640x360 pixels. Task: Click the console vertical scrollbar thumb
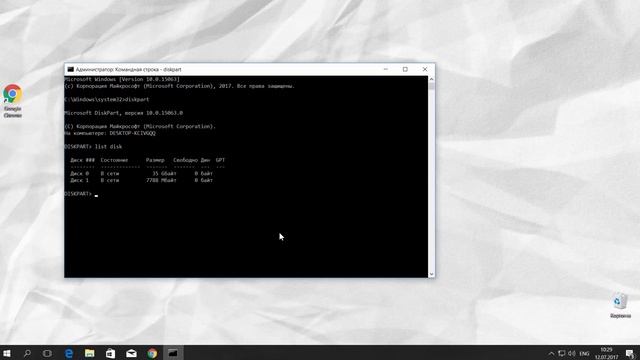431,86
